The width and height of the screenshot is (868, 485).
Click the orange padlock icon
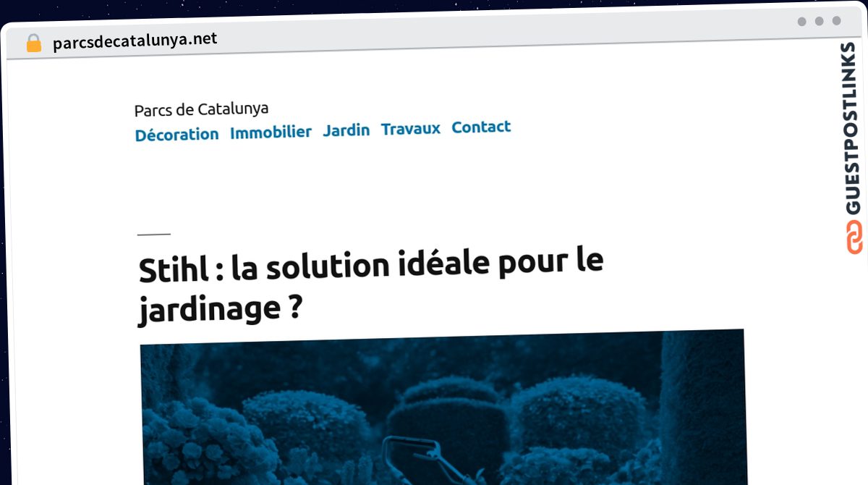(34, 43)
